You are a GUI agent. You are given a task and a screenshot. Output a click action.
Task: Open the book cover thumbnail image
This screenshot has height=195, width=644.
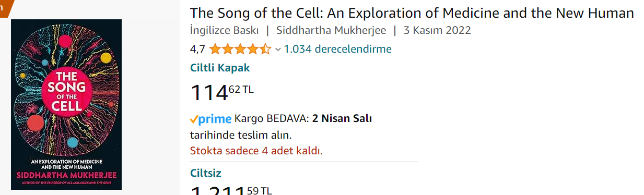[66, 104]
